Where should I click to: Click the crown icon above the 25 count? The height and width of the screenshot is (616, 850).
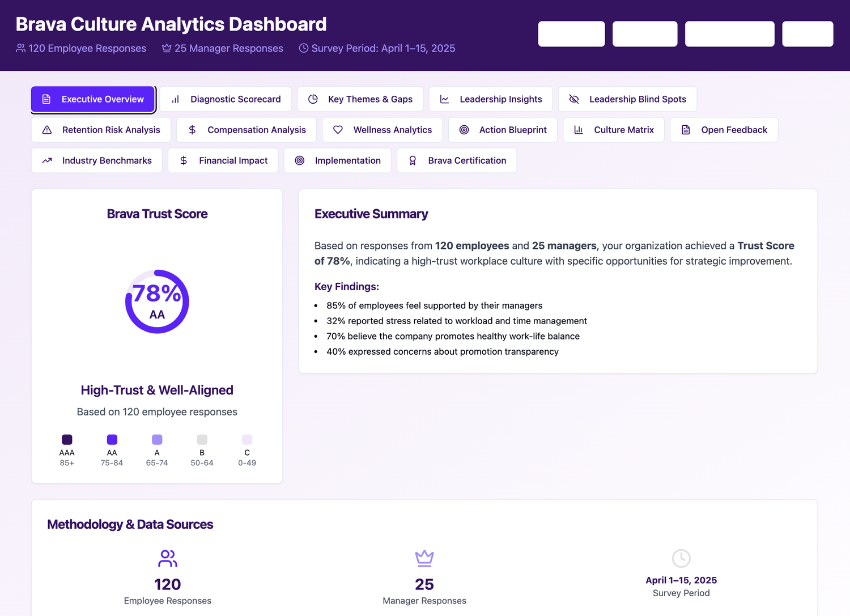pos(424,558)
